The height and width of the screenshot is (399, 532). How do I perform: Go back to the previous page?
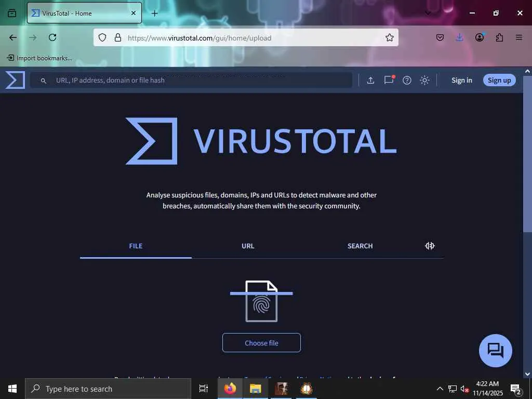coord(13,37)
